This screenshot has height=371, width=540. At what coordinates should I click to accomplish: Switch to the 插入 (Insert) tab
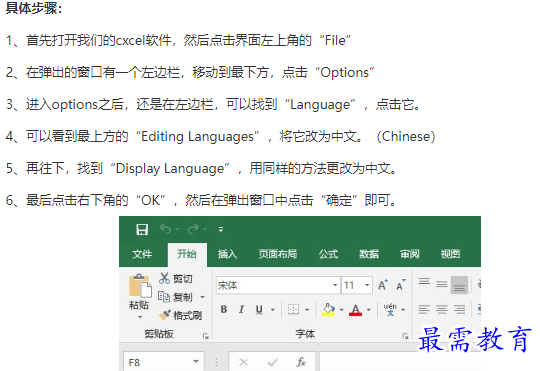(227, 254)
